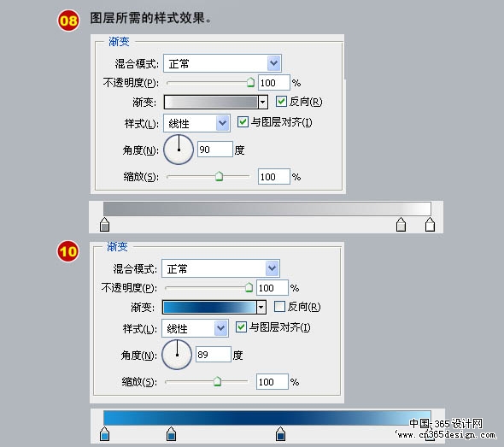Uncheck the 反向(R) checkbox in the upper panel
504x447 pixels.
(x=281, y=102)
